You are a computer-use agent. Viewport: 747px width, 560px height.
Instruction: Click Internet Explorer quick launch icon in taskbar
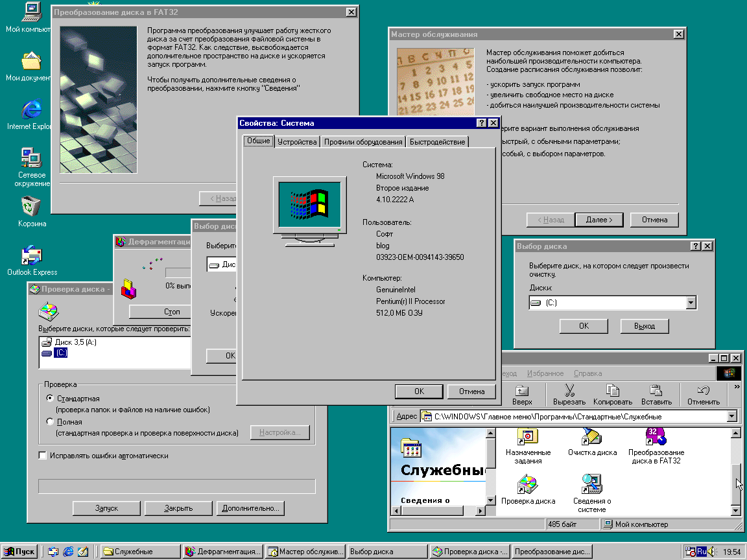(68, 552)
